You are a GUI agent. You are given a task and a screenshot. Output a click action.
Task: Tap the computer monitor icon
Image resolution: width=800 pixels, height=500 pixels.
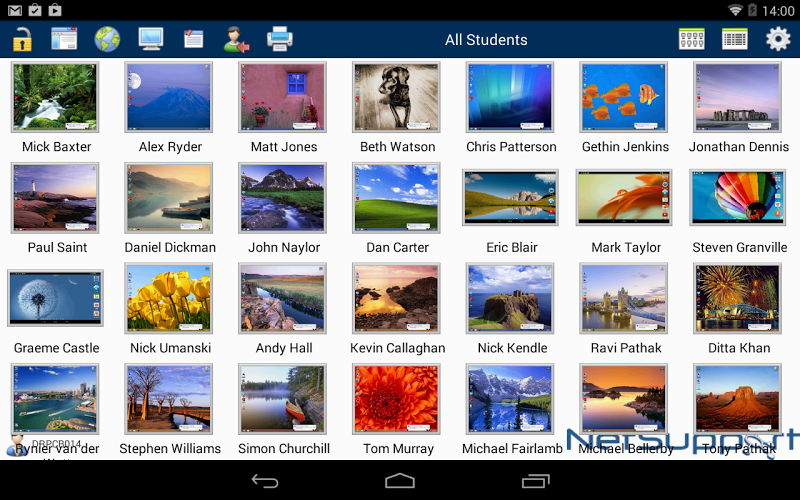(x=151, y=40)
